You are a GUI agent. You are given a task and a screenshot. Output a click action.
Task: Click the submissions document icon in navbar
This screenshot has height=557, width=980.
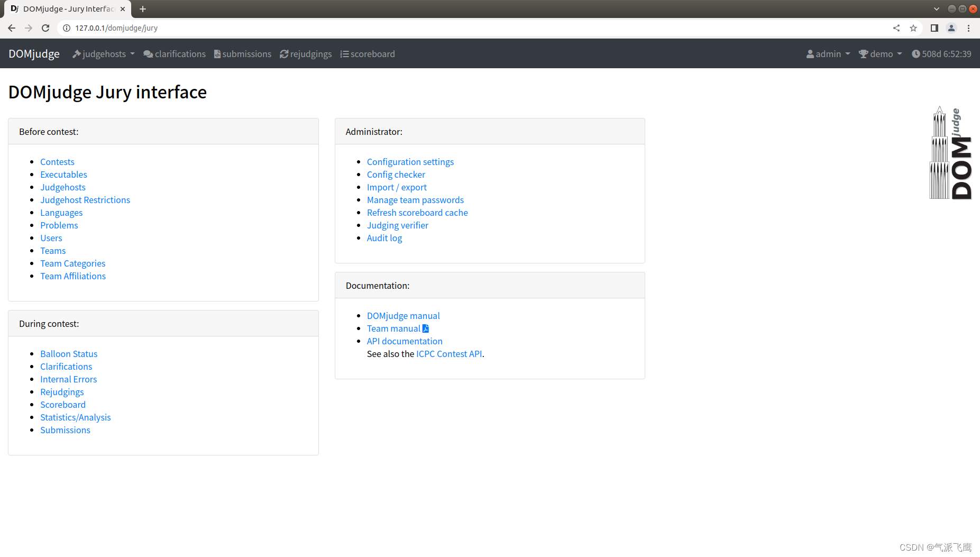coord(218,53)
